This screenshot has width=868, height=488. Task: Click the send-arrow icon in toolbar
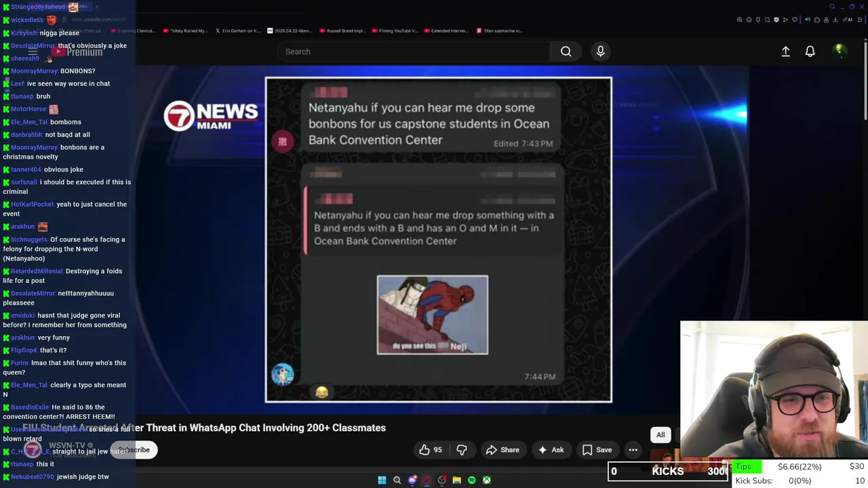coord(785,20)
